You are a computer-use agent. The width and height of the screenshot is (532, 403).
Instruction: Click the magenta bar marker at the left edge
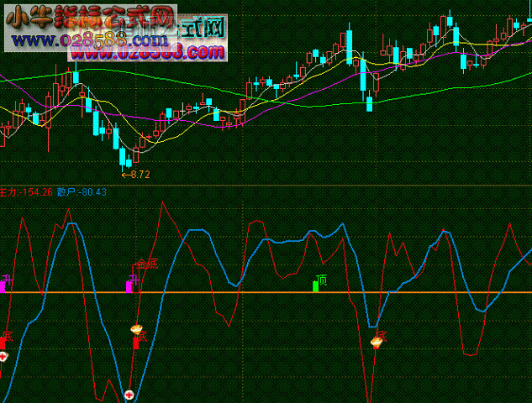(x=3, y=286)
